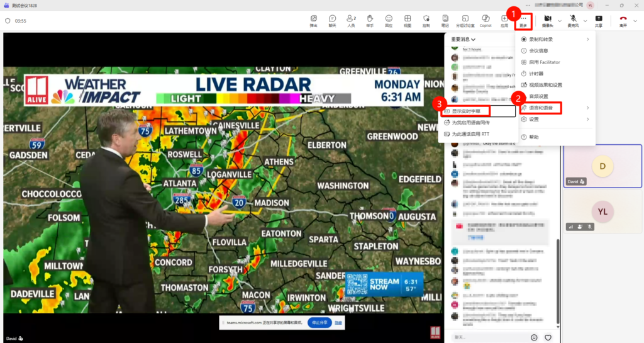Open 回应 (Reactions) emoji icon
Screen dimensions: 644x343
[x=389, y=21]
